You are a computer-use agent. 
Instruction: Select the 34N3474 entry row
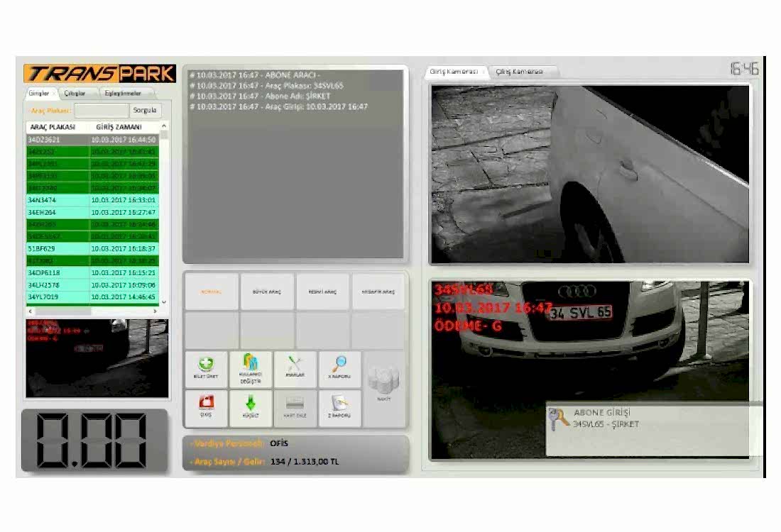pyautogui.click(x=92, y=200)
